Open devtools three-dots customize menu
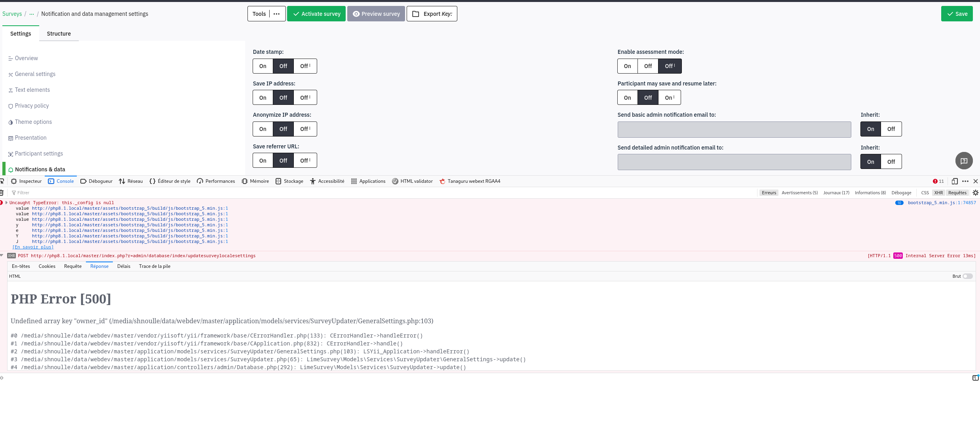Image resolution: width=980 pixels, height=421 pixels. 965,181
